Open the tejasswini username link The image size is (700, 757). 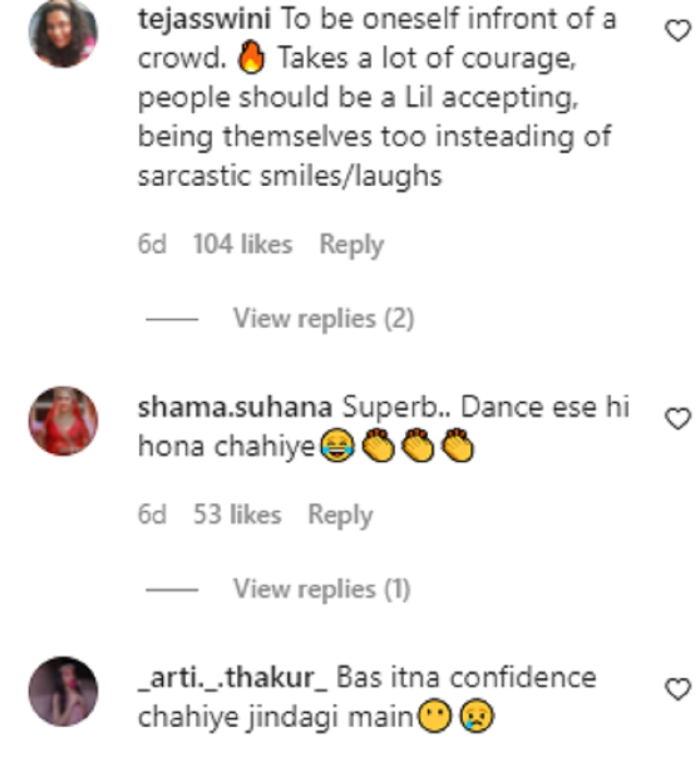pos(204,19)
